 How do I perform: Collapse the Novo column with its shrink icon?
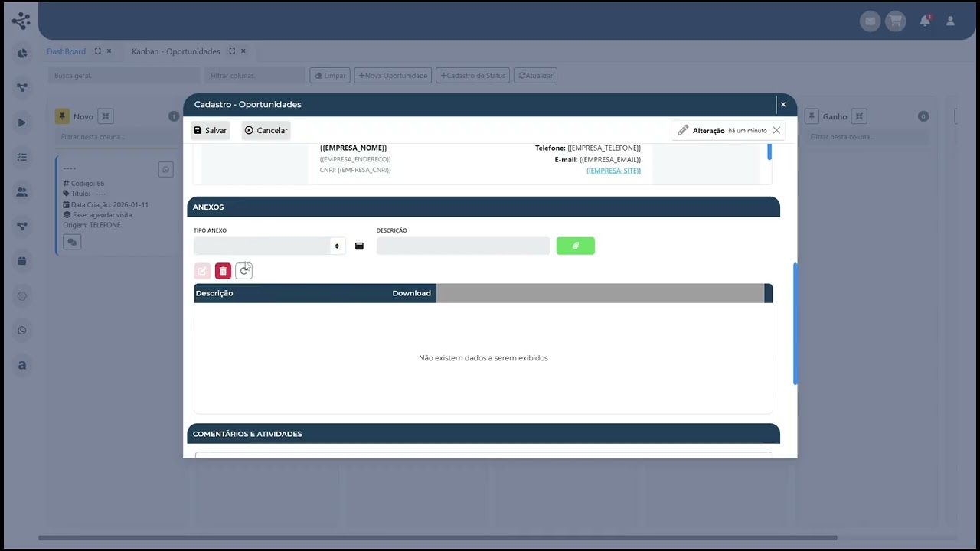pyautogui.click(x=106, y=116)
